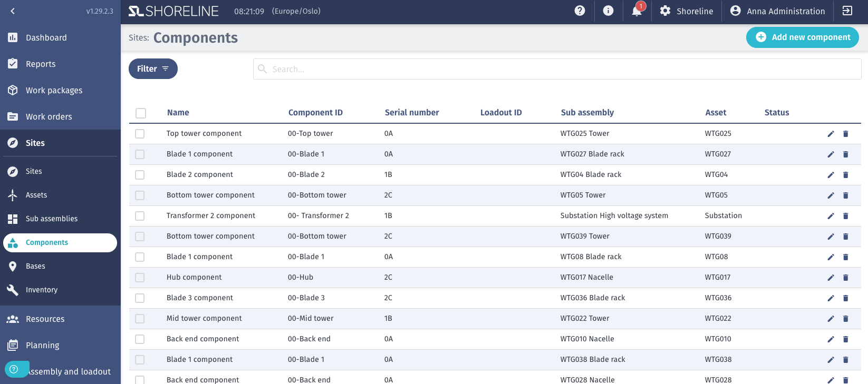
Task: Check Transformer 2 component checkbox
Action: pos(140,216)
